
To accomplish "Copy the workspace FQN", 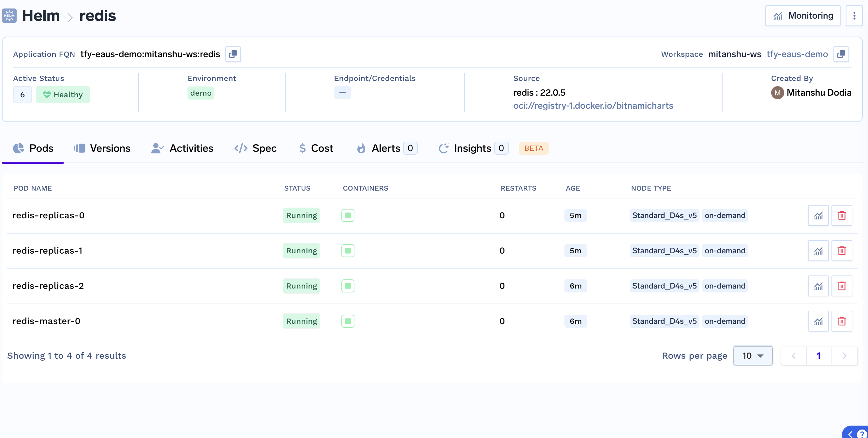I will click(x=841, y=54).
